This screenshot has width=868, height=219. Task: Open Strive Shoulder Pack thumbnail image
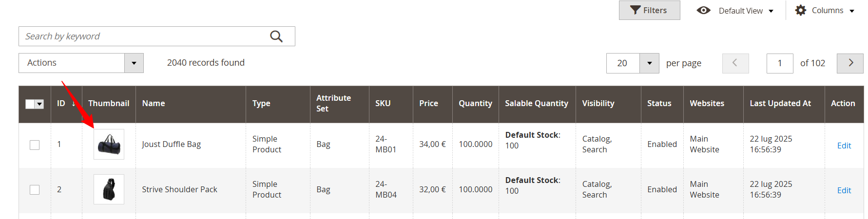109,189
